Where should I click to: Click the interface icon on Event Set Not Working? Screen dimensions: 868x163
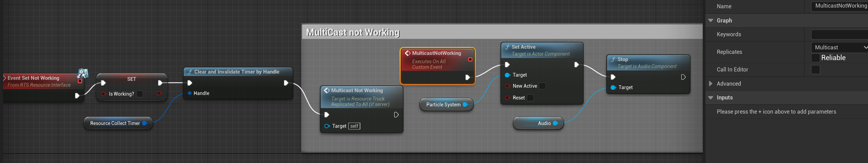[83, 73]
